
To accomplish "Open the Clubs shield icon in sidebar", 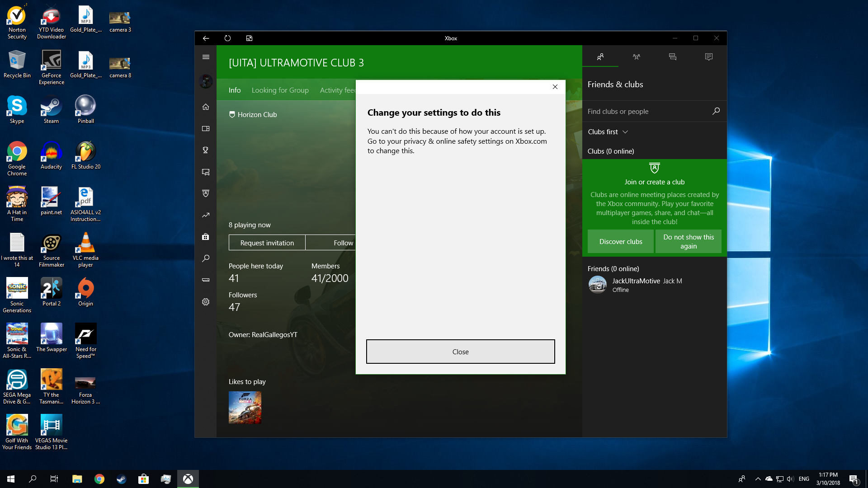I will (206, 193).
